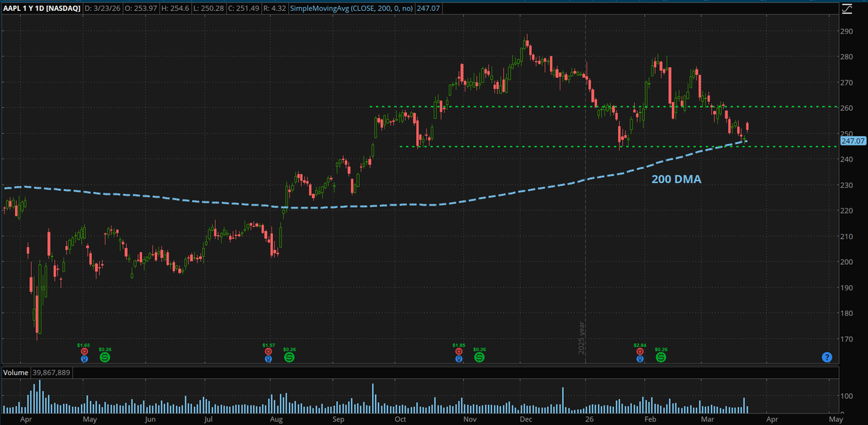Select the $2.84 earnings phone icon near February
The image size is (868, 425).
tap(640, 351)
